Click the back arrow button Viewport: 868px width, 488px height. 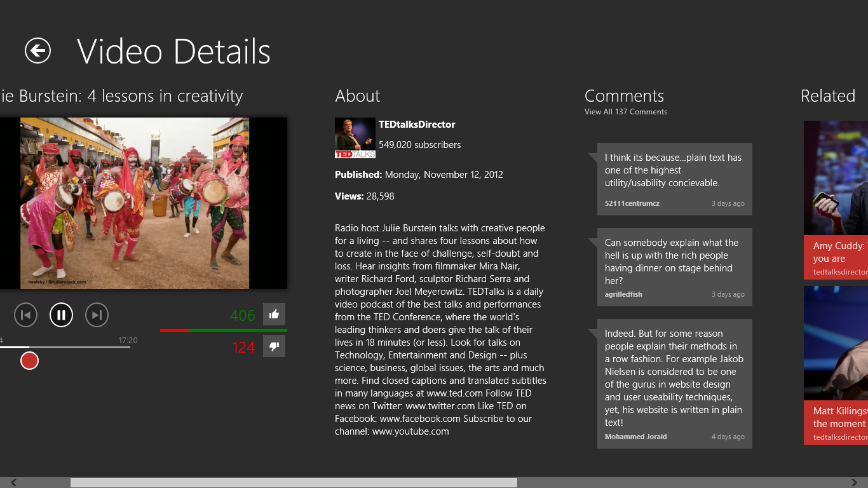point(37,51)
